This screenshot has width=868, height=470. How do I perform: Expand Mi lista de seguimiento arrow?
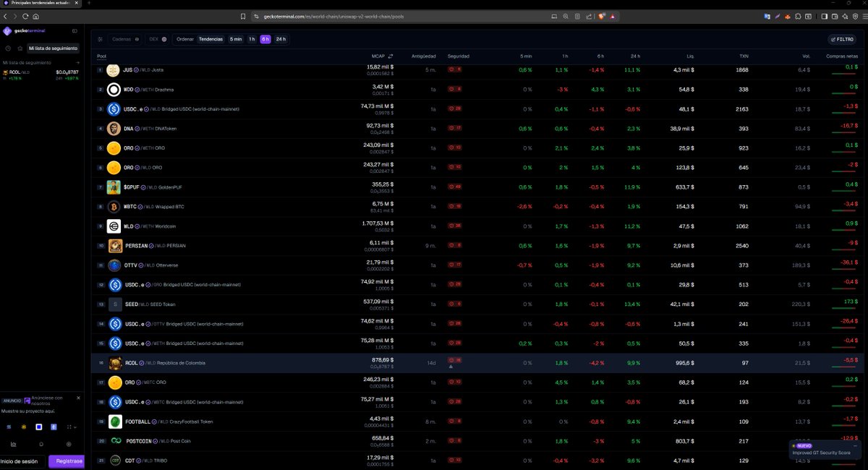[x=77, y=63]
